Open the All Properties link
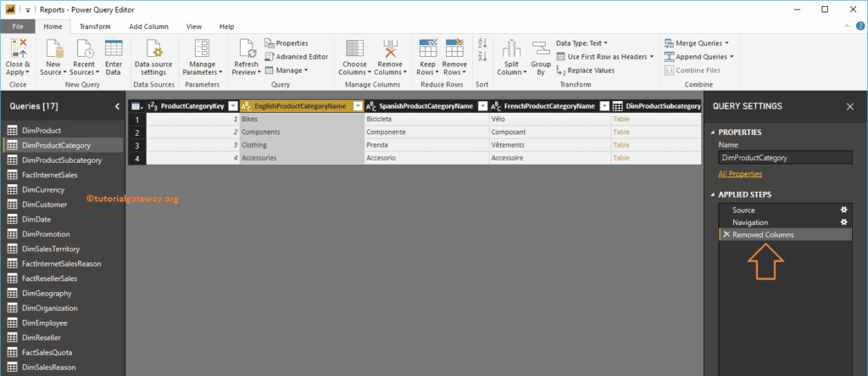This screenshot has width=868, height=376. coord(740,174)
